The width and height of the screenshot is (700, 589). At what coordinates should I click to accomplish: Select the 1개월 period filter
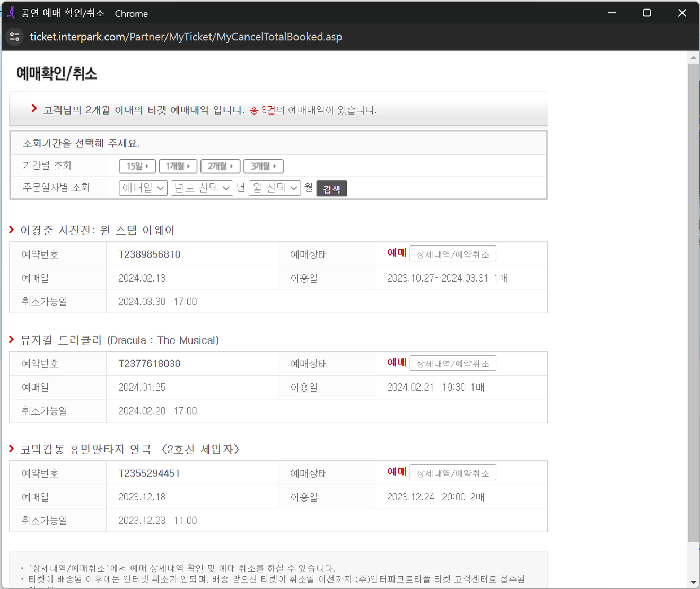click(x=178, y=166)
